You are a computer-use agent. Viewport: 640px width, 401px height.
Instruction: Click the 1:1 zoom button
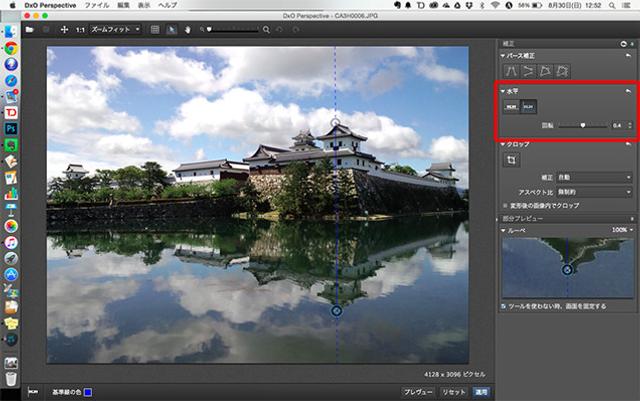(x=80, y=29)
